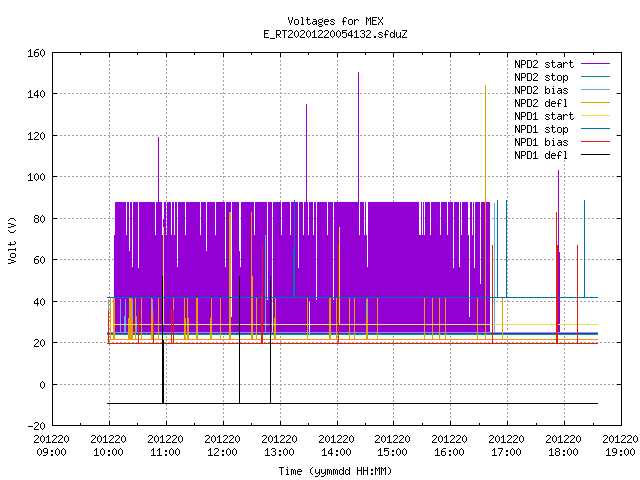Click the blue NPD1 stop spike after 18:00
Viewport: 640px width, 480px height.
[584, 249]
